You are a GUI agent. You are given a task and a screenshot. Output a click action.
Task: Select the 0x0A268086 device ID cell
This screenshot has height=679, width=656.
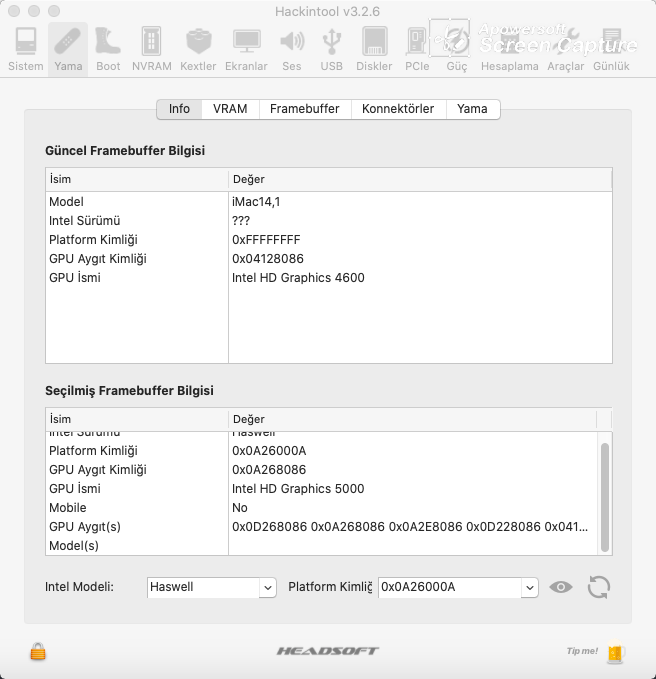pos(269,470)
